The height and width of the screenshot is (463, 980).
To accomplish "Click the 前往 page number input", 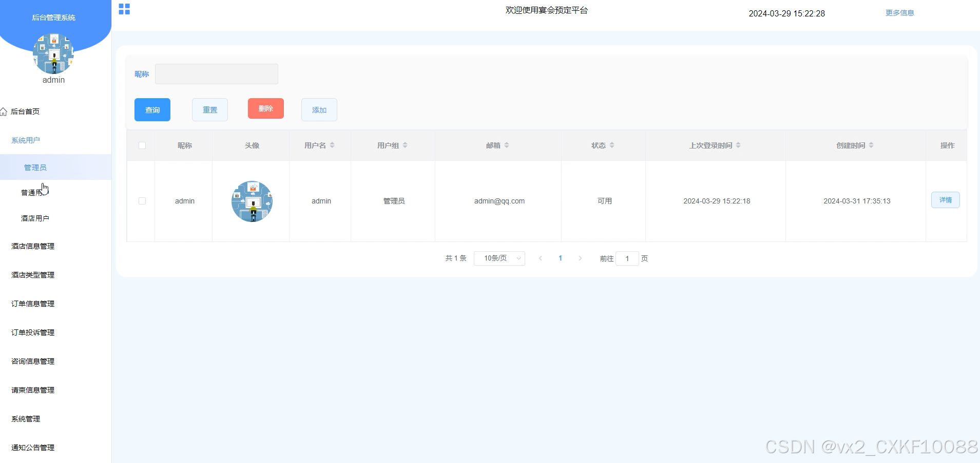I will pyautogui.click(x=627, y=258).
